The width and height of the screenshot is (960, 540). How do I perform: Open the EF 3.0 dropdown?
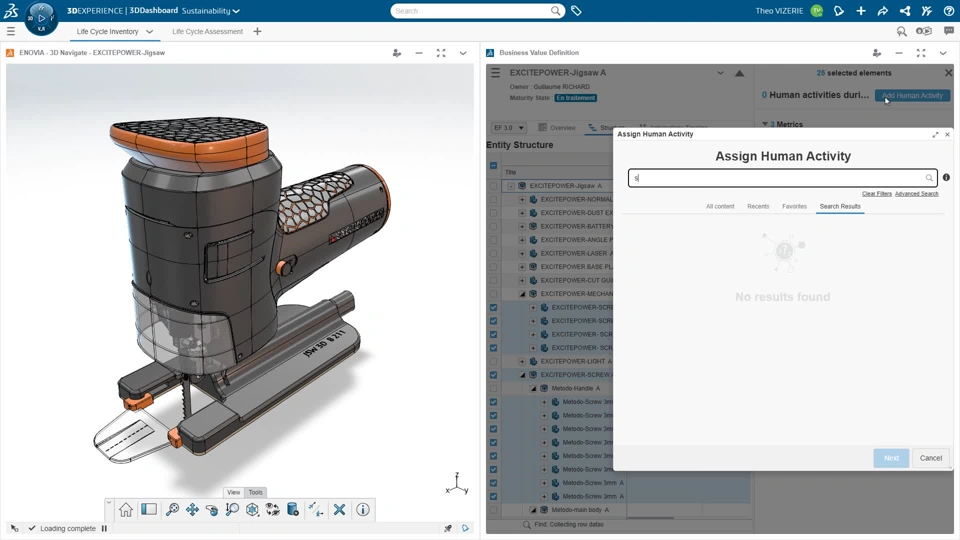[x=509, y=128]
